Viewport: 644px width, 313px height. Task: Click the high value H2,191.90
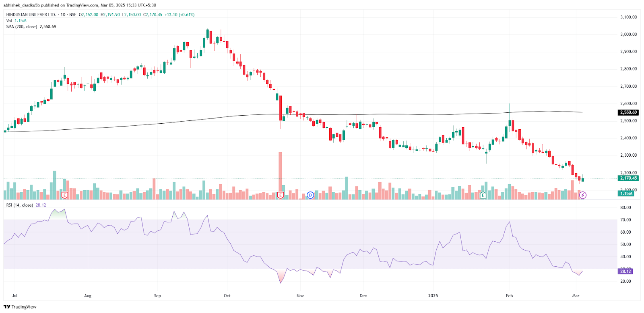point(110,15)
